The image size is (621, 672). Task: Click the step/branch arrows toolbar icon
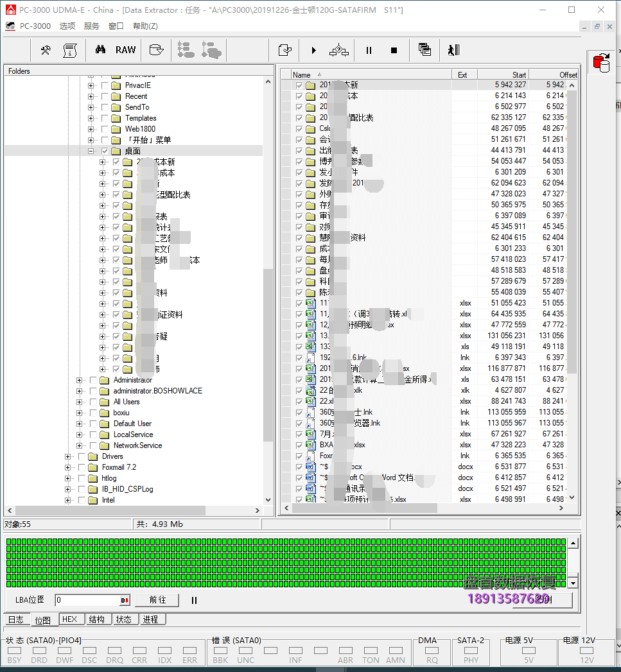(339, 50)
